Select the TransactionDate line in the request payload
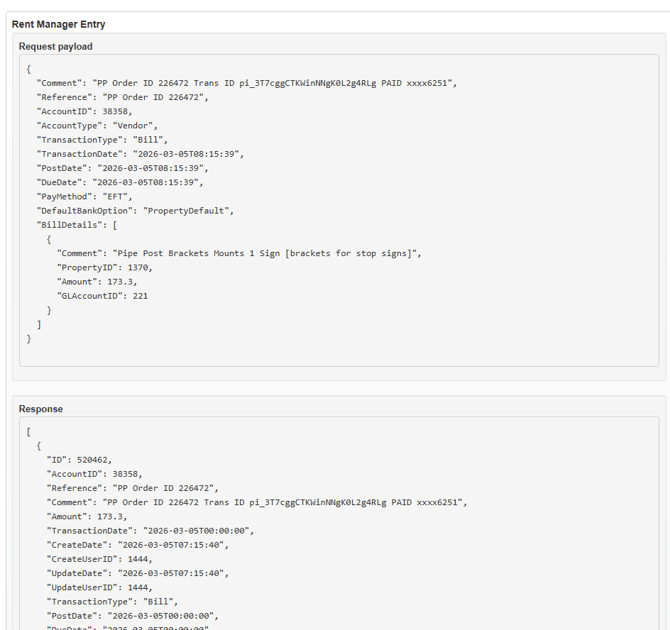This screenshot has height=630, width=670. pos(140,154)
